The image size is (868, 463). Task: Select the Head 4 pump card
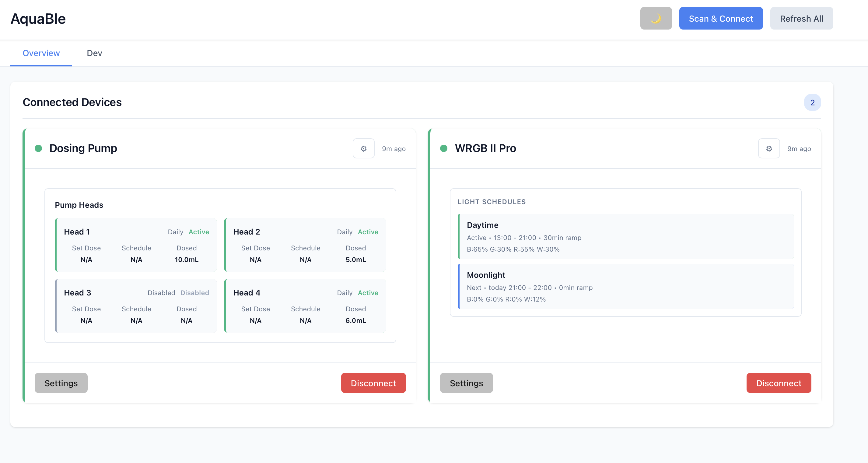click(x=305, y=306)
